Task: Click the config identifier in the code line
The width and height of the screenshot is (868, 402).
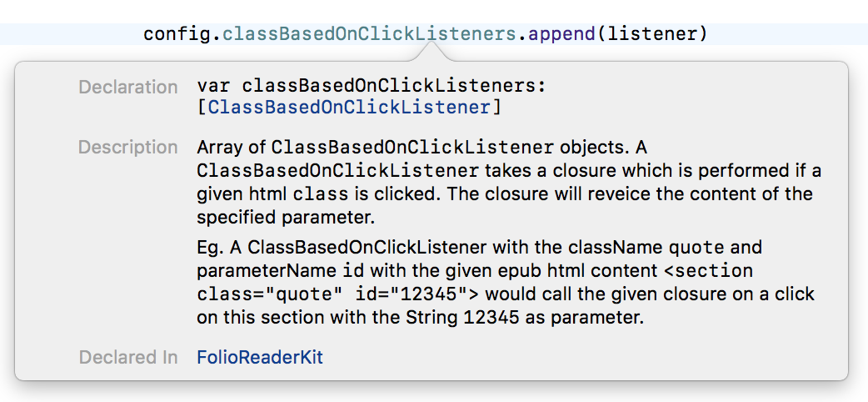Action: click(177, 34)
